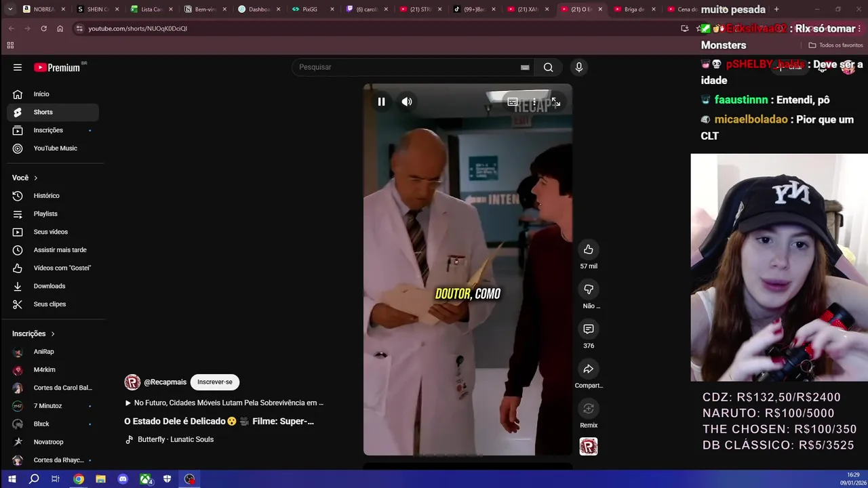The image size is (868, 488).
Task: Open Vídeos com "Gostei"
Action: [53, 268]
